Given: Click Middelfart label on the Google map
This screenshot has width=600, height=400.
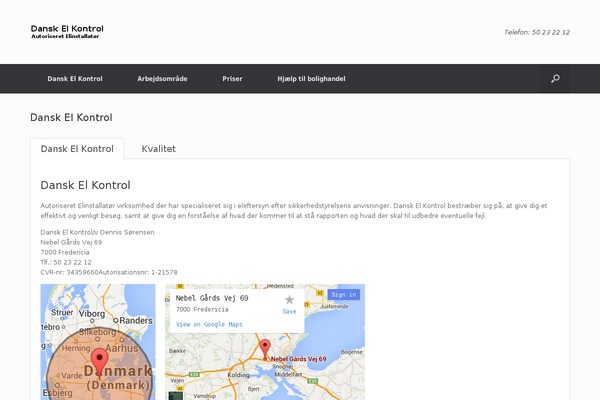Looking at the screenshot, I should [289, 374].
